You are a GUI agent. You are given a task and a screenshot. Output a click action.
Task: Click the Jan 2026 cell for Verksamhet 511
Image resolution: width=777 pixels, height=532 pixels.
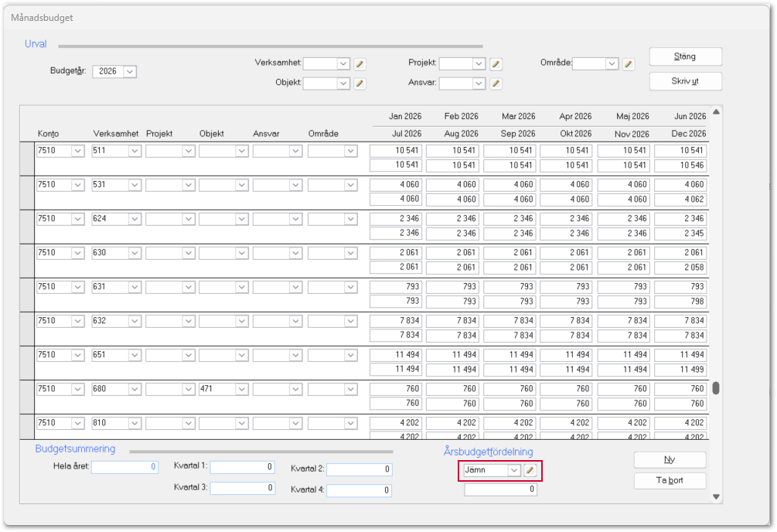coord(394,151)
